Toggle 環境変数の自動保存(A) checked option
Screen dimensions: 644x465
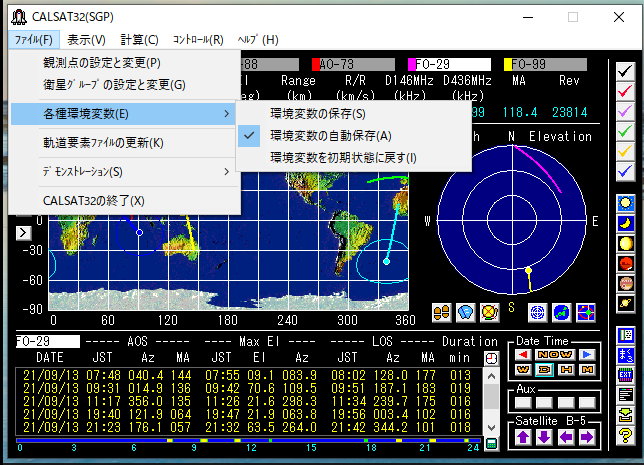click(x=354, y=136)
